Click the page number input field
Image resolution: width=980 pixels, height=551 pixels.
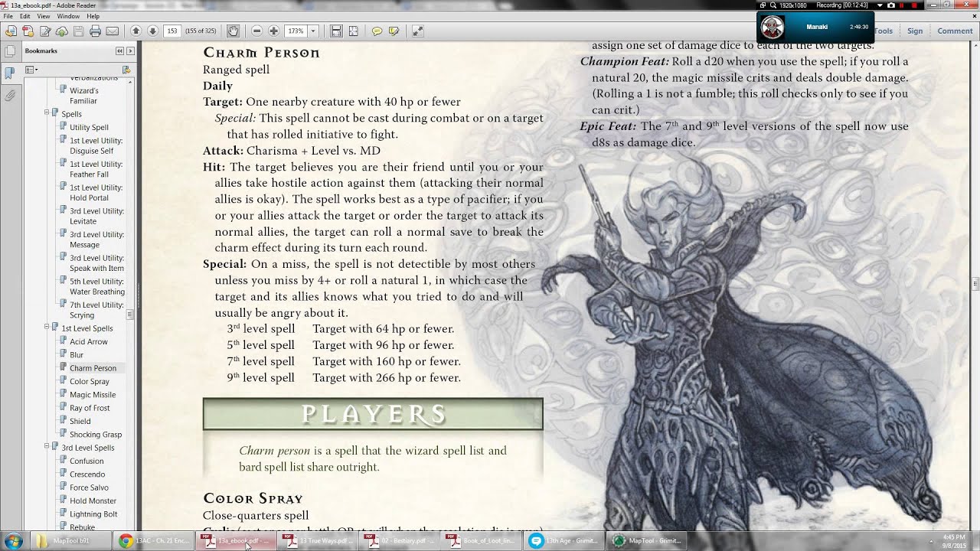pos(172,31)
